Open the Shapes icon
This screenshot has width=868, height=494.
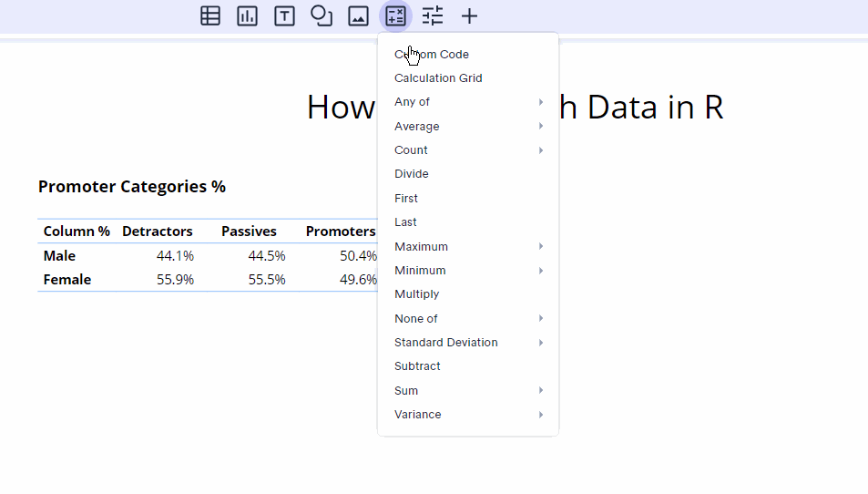[322, 15]
